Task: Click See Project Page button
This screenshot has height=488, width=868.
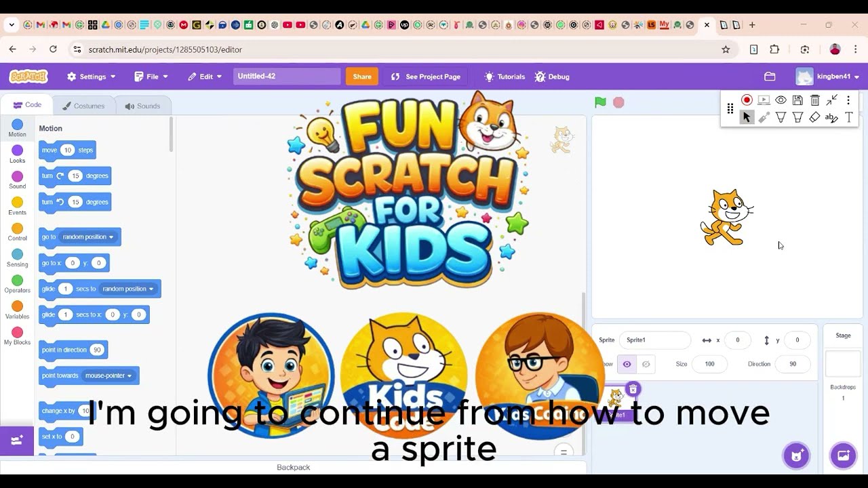Action: [426, 77]
